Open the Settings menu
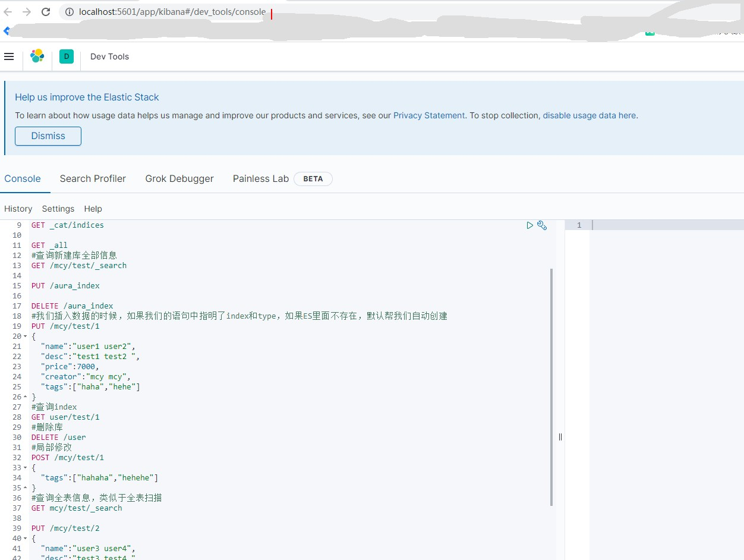Screen dimensions: 744x560 click(x=58, y=209)
